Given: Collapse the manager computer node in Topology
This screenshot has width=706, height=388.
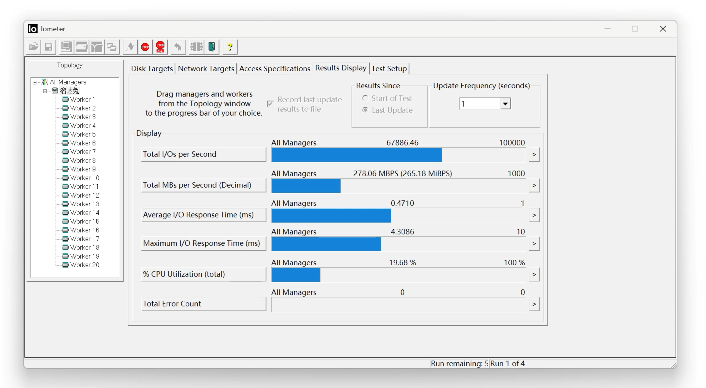Looking at the screenshot, I should point(45,91).
